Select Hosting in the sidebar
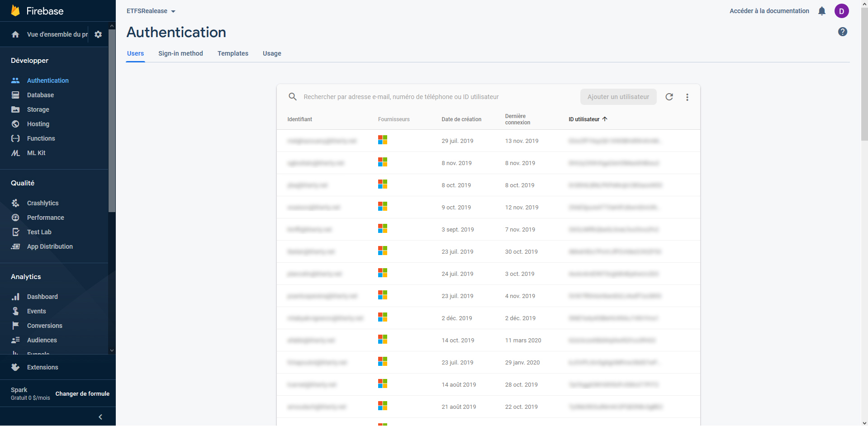 [x=38, y=124]
